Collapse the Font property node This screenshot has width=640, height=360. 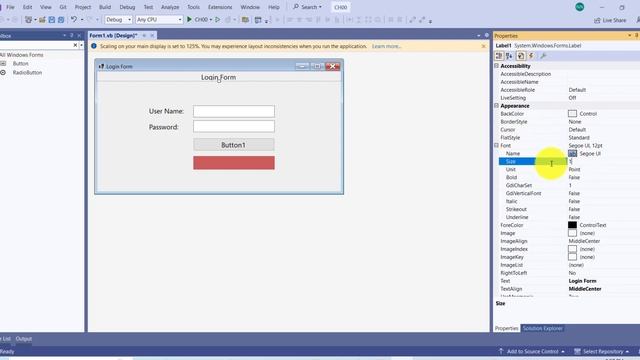coord(496,145)
